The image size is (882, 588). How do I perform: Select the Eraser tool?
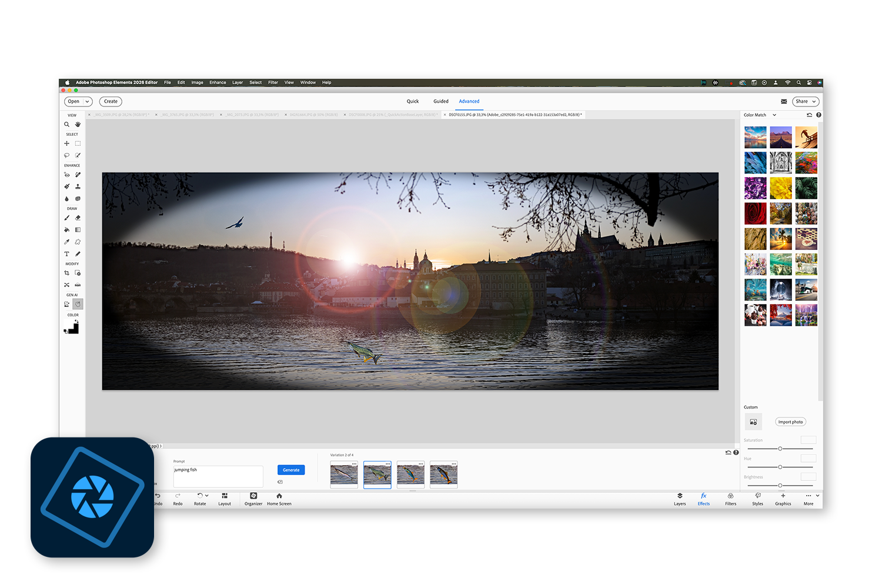78,218
